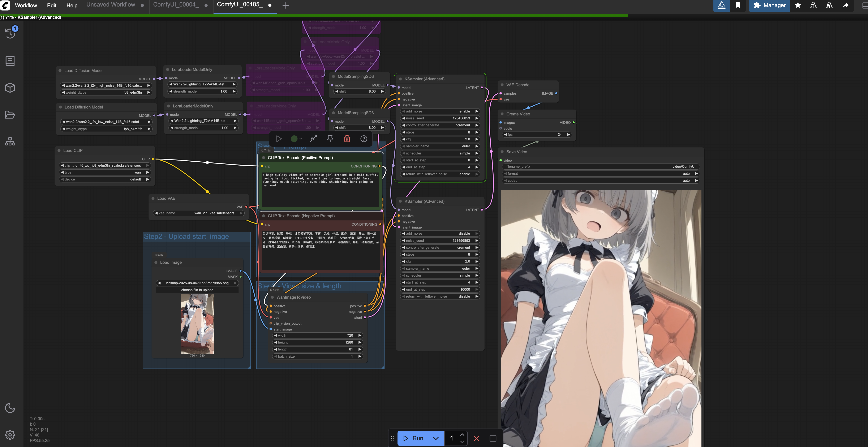Viewport: 868px width, 447px height.
Task: Click the star icon beside Manager
Action: pyautogui.click(x=798, y=5)
